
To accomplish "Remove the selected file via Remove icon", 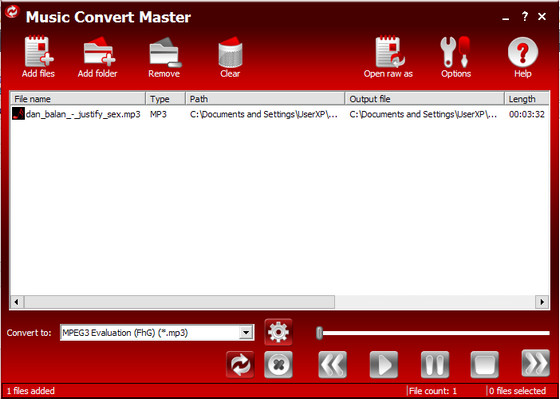I will (x=164, y=52).
